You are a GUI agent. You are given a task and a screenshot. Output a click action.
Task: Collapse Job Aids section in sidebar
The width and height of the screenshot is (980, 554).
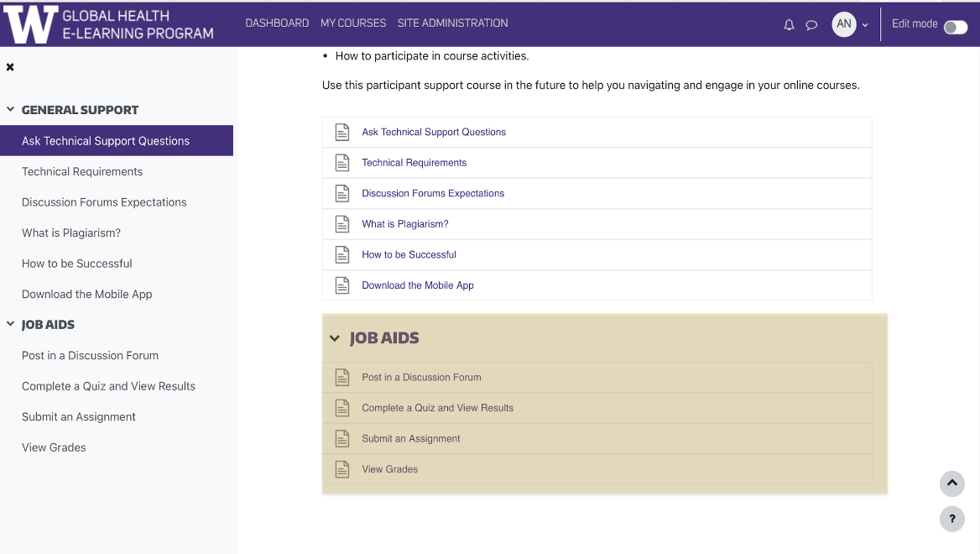tap(11, 325)
